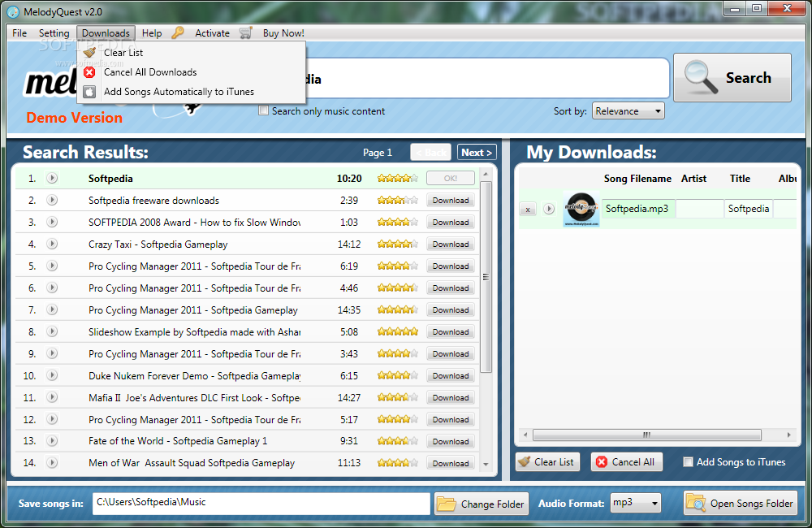
Task: Play preview of Duke Nukem Forever Demo
Action: tap(52, 375)
